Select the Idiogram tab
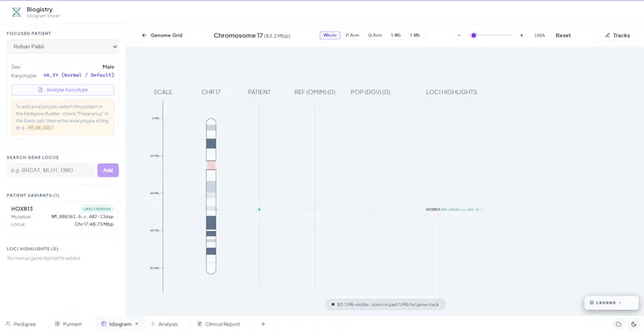The width and height of the screenshot is (644, 331). tap(117, 324)
